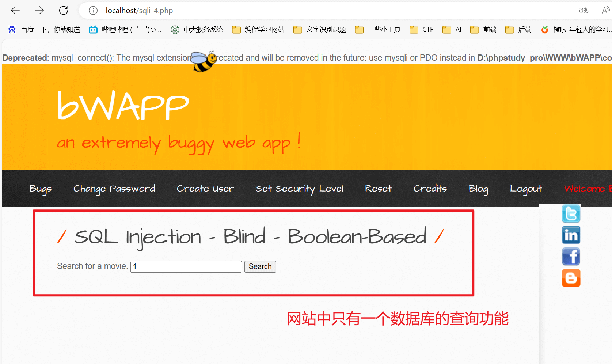Click the address bar URL
Viewport: 612px width, 364px height.
pyautogui.click(x=139, y=11)
